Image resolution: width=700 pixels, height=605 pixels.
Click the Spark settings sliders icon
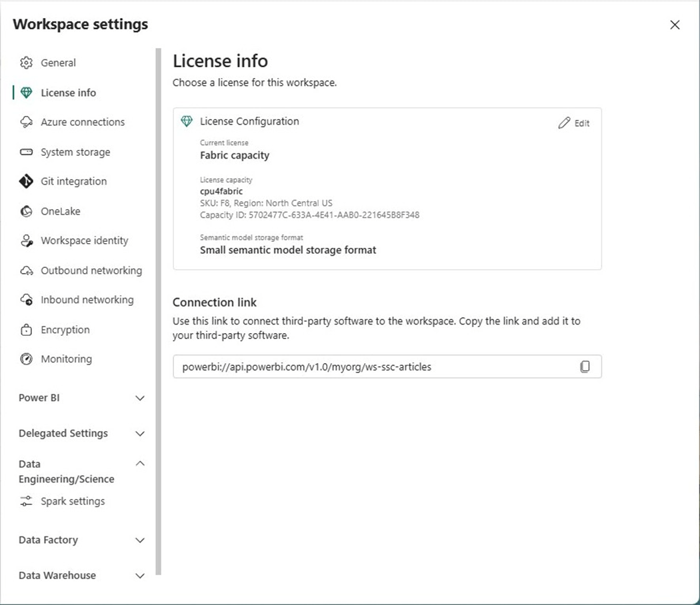(x=26, y=501)
